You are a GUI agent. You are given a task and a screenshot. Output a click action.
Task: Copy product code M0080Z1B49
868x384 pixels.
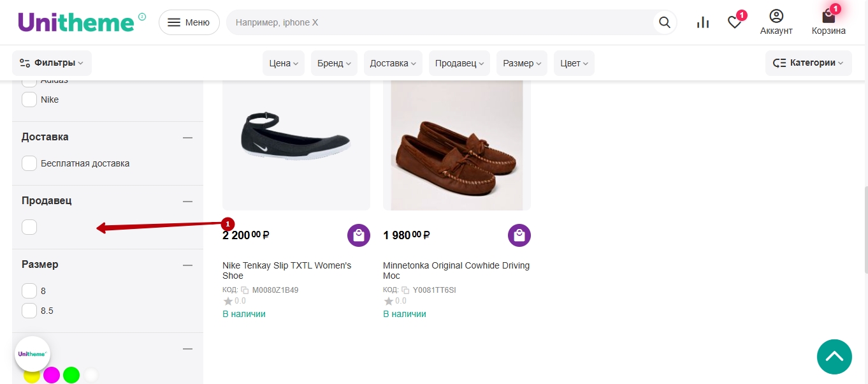pos(245,290)
